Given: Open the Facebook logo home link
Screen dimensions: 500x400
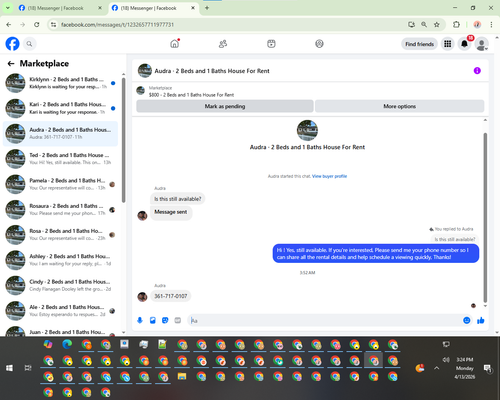Looking at the screenshot, I should 12,44.
